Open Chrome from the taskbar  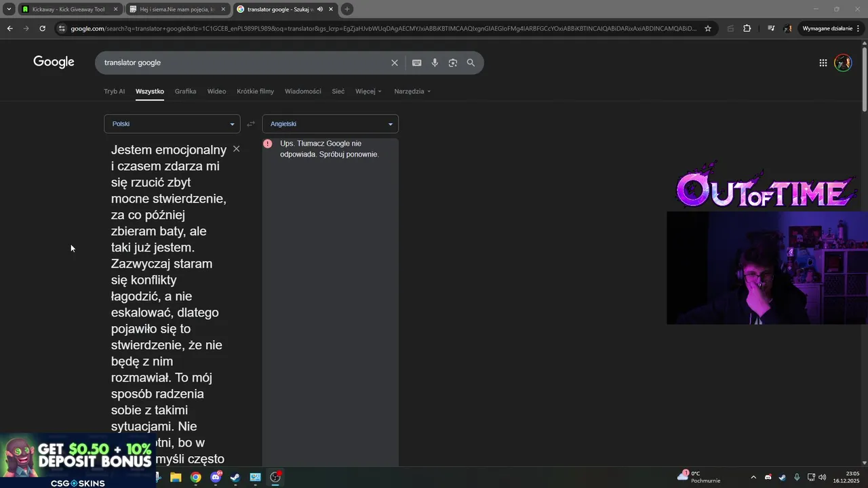point(195,477)
